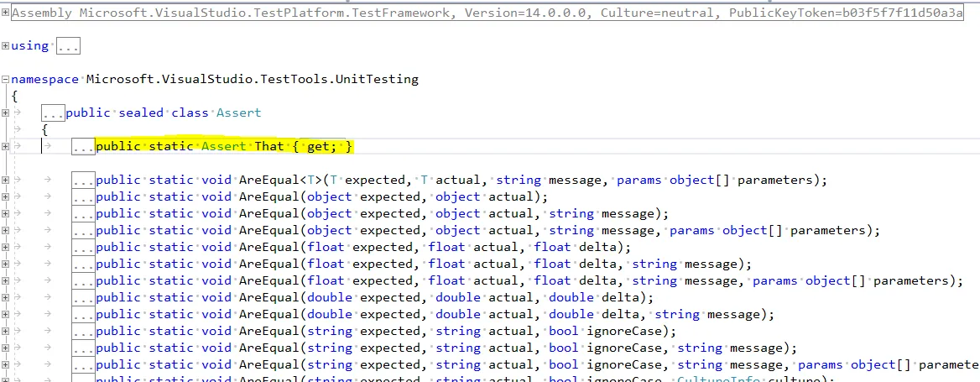This screenshot has height=382, width=980.
Task: Expand margin plus for AreEqual float overload with params
Action: pyautogui.click(x=5, y=280)
